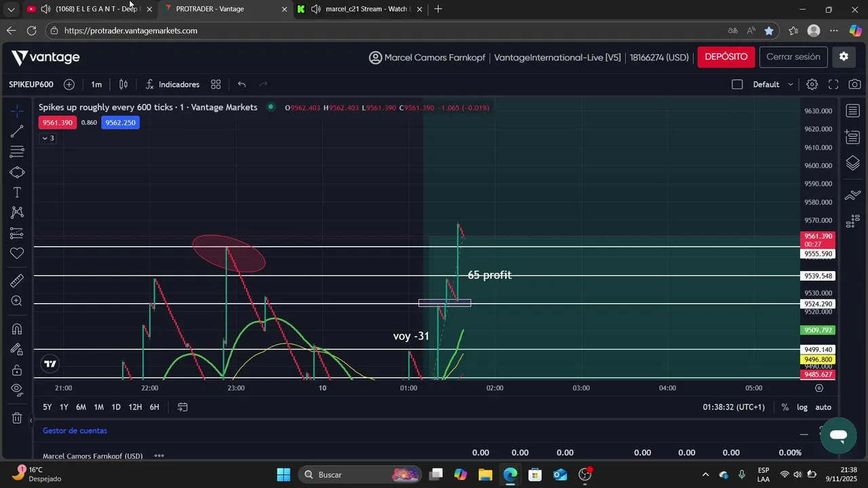The width and height of the screenshot is (868, 488).
Task: Click the DEPÓSITO button
Action: (726, 57)
